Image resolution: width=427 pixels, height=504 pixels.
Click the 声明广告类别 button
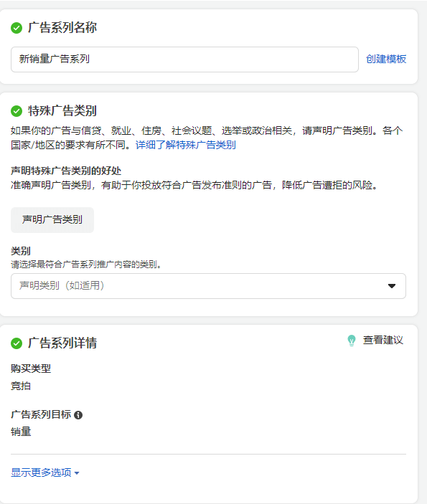coord(52,220)
